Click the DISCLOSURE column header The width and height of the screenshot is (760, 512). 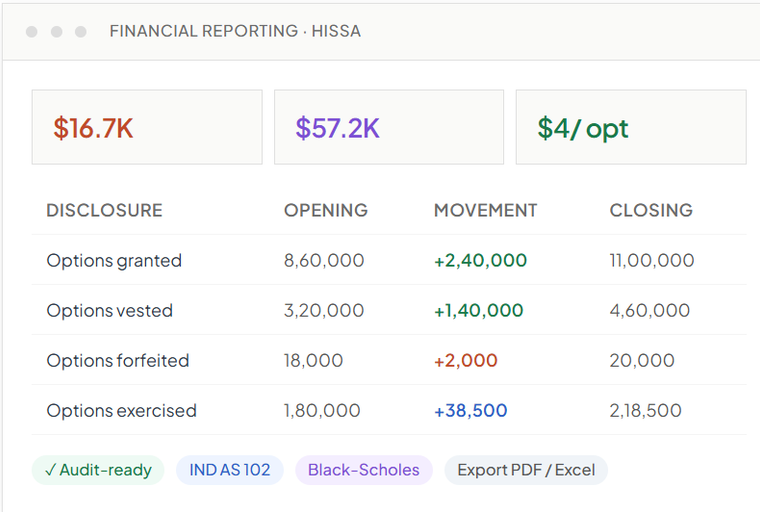click(104, 210)
